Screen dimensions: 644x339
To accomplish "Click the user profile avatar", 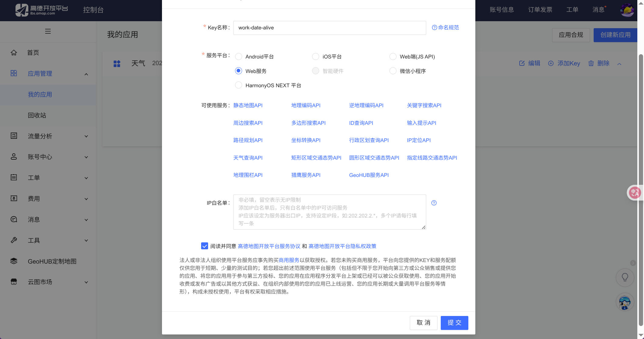I will (627, 10).
